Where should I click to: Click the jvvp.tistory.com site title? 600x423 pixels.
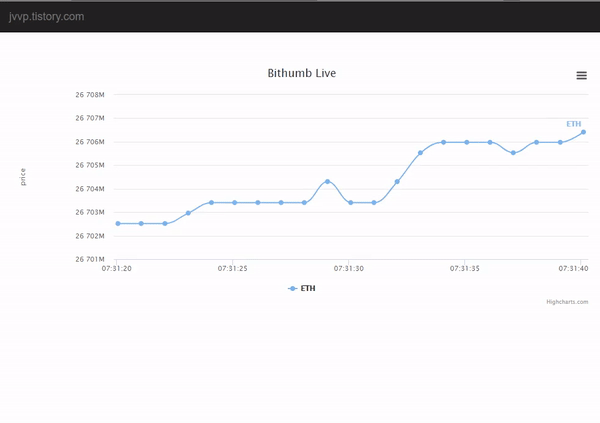coord(46,16)
